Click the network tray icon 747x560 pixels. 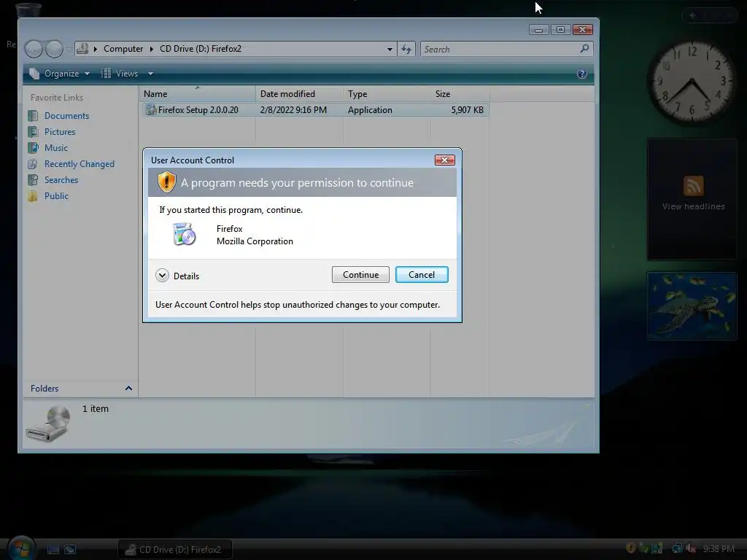[677, 548]
